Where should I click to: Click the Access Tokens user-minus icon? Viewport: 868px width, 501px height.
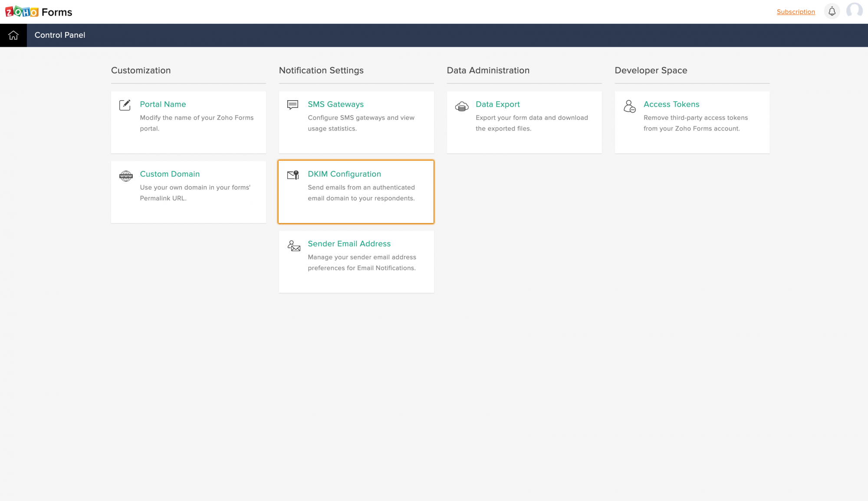pos(630,106)
